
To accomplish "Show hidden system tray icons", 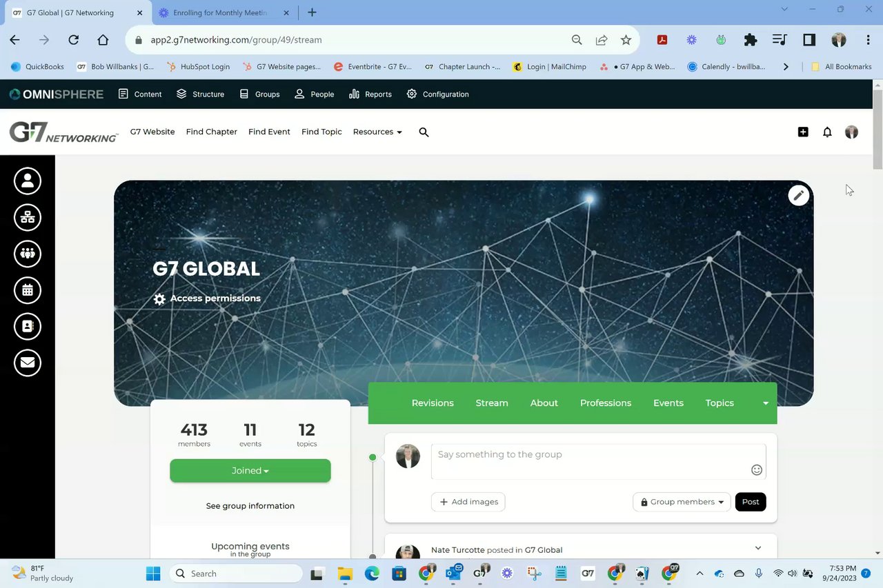I will tap(700, 574).
